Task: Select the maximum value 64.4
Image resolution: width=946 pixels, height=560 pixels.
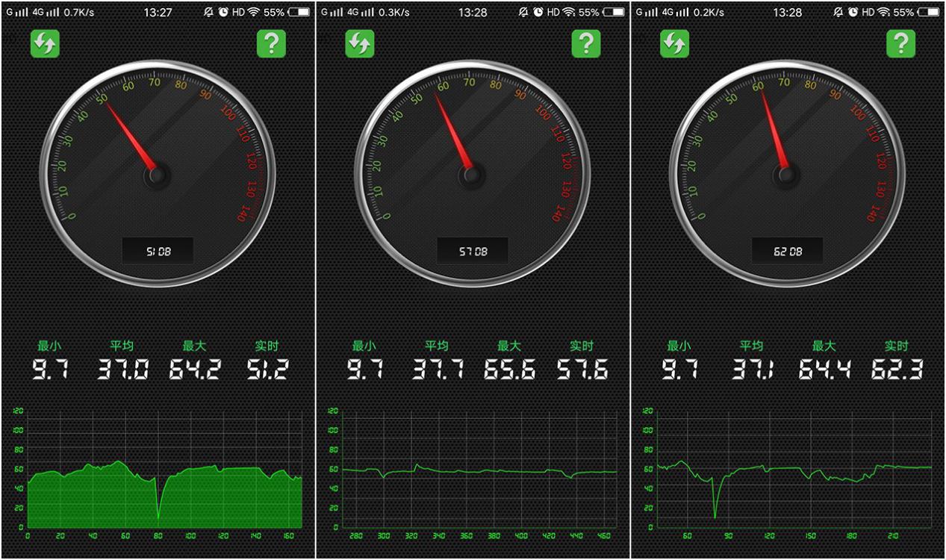Action: [x=825, y=370]
